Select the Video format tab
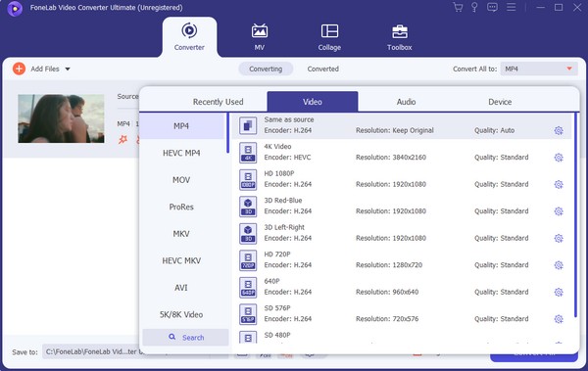The image size is (588, 371). point(313,102)
